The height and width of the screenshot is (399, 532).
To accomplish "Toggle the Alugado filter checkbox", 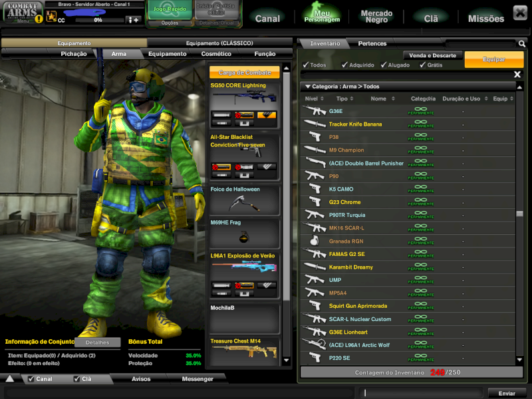I will 384,65.
